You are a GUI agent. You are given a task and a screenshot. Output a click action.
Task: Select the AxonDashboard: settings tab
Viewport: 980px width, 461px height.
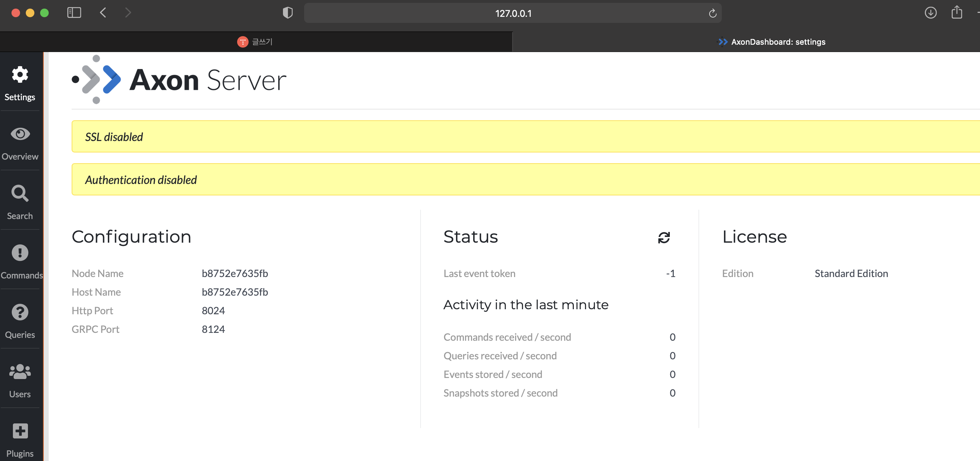coord(772,42)
